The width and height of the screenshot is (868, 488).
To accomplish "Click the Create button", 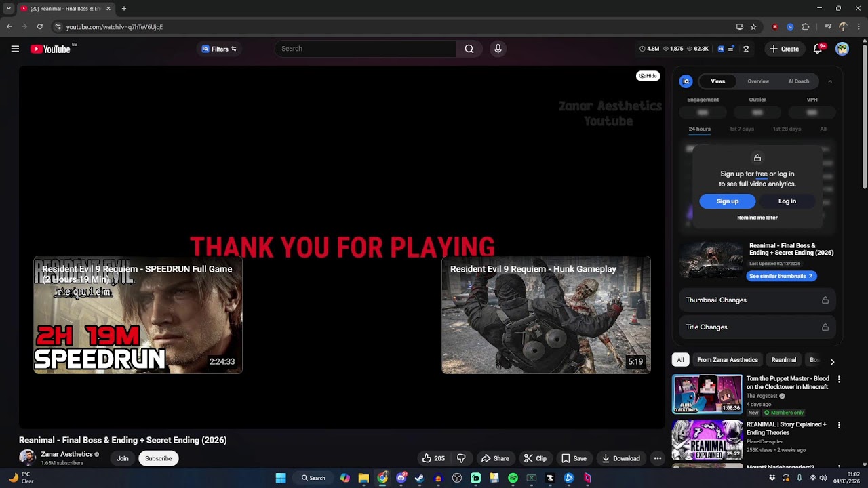I will pyautogui.click(x=785, y=49).
